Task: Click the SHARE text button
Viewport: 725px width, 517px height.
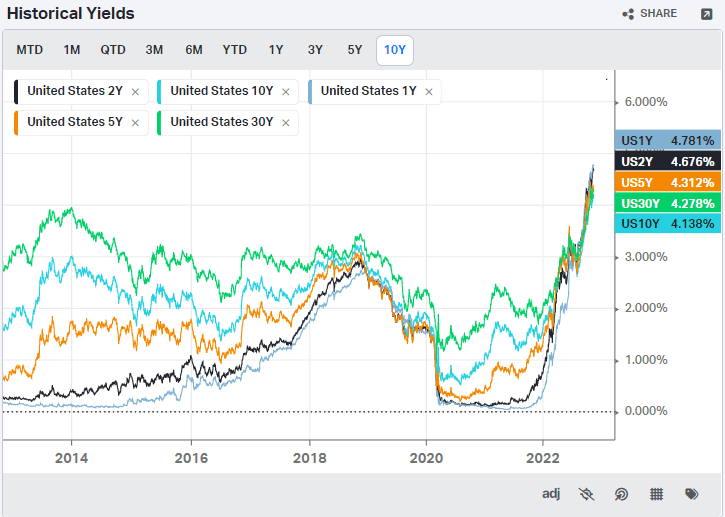Action: (x=658, y=13)
